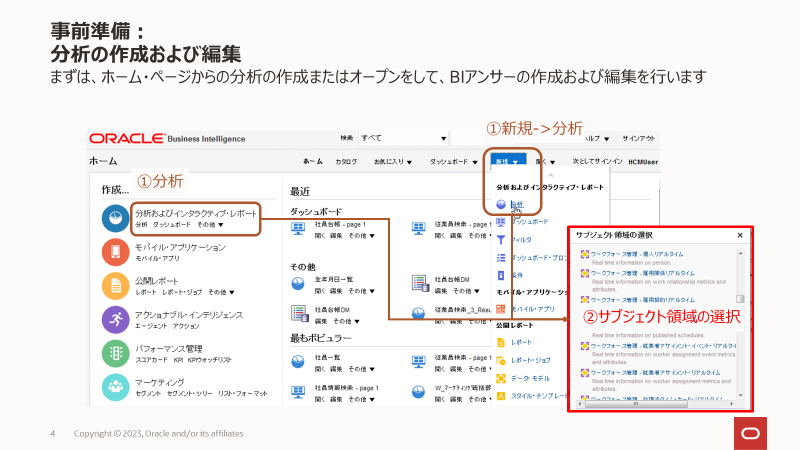
Task: Open the 開く dropdown in the navigation bar
Action: [545, 162]
